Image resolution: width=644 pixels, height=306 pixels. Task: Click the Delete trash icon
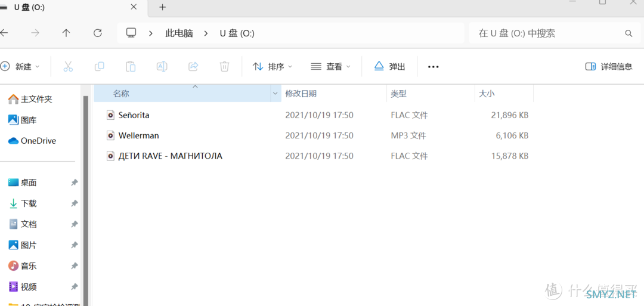[x=224, y=66]
